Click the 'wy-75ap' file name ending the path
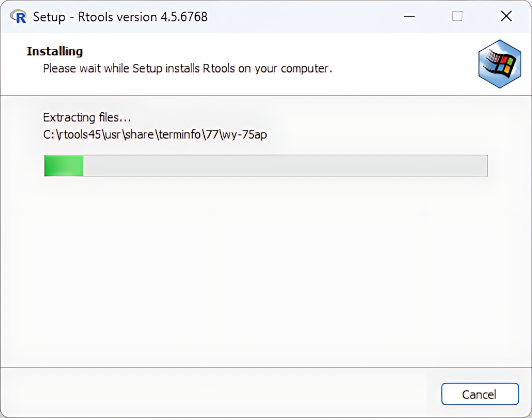Image resolution: width=532 pixels, height=418 pixels. (x=248, y=135)
